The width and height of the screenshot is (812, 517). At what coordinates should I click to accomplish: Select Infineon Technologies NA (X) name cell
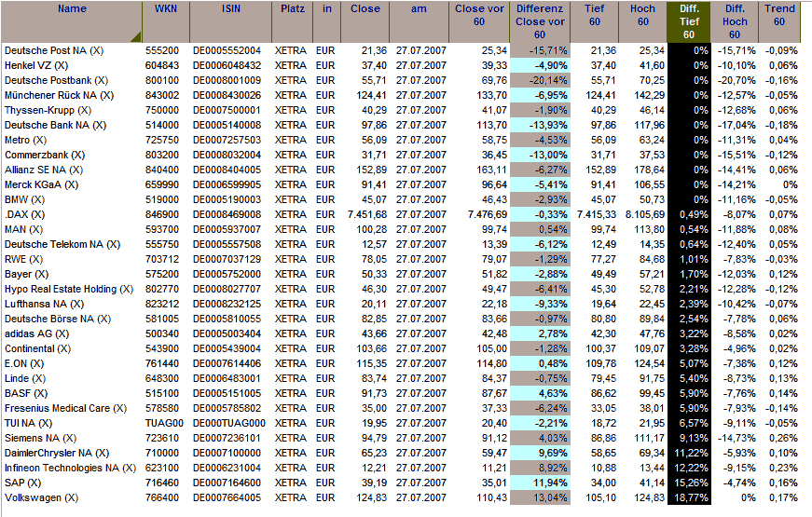[70, 468]
